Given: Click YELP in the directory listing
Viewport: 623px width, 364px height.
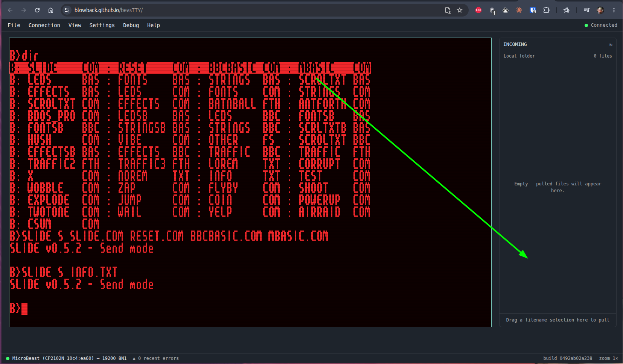Looking at the screenshot, I should tap(220, 212).
